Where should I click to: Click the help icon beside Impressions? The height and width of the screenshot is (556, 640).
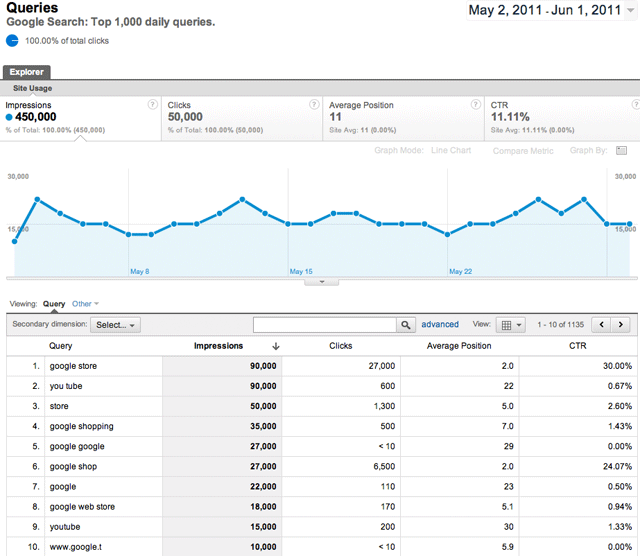tap(152, 104)
